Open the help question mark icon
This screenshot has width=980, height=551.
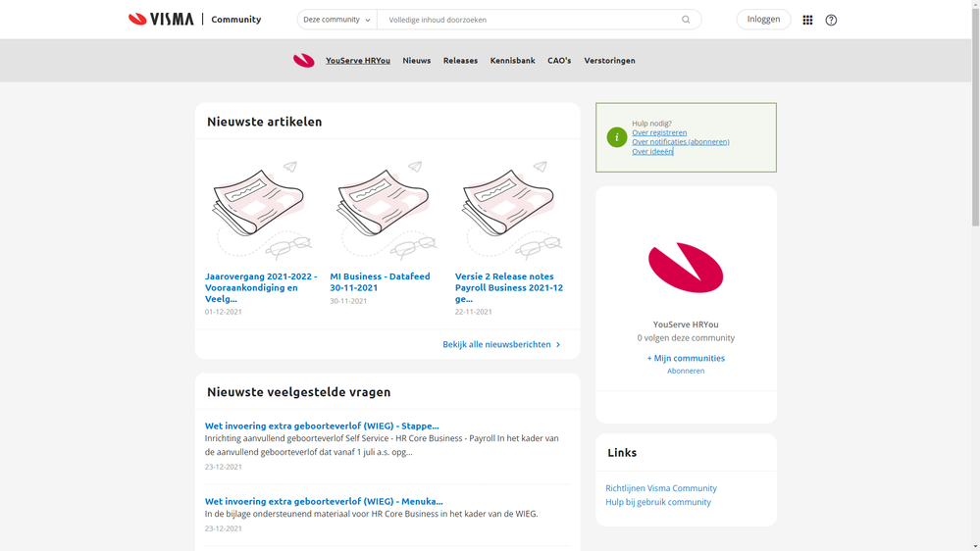pyautogui.click(x=831, y=20)
